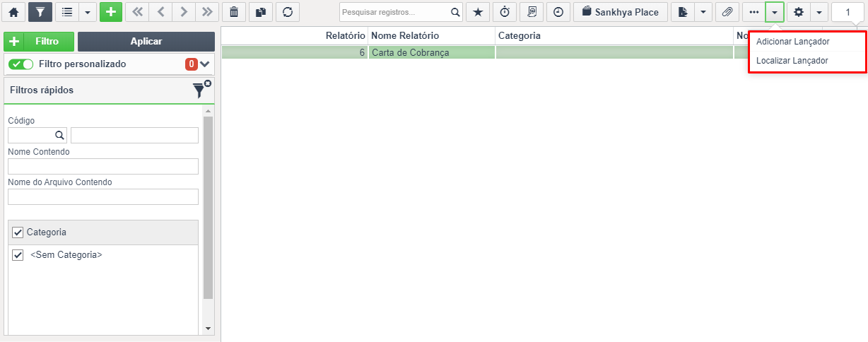
Task: Click the export file icon
Action: [683, 12]
